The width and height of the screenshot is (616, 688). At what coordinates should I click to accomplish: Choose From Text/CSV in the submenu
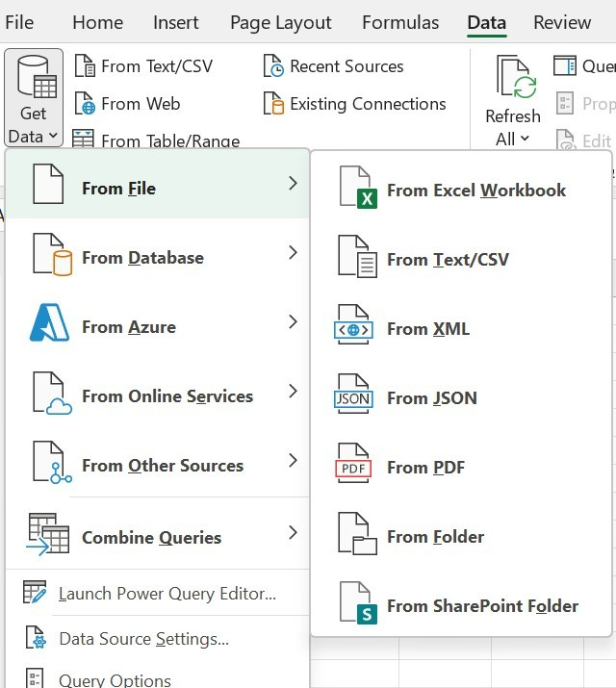tap(448, 260)
